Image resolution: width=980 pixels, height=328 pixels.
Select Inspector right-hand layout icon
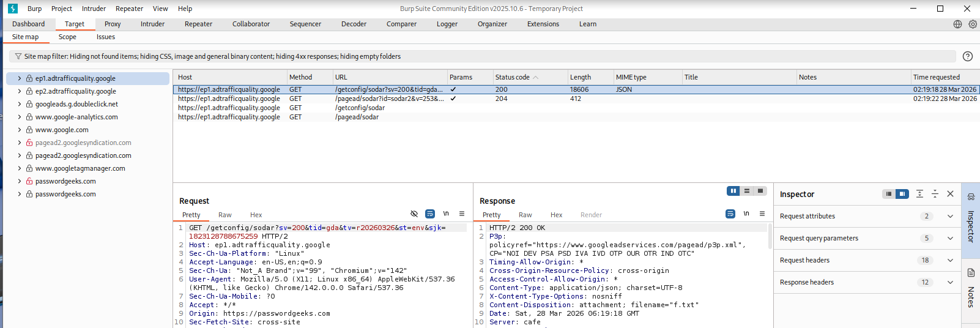click(x=902, y=194)
